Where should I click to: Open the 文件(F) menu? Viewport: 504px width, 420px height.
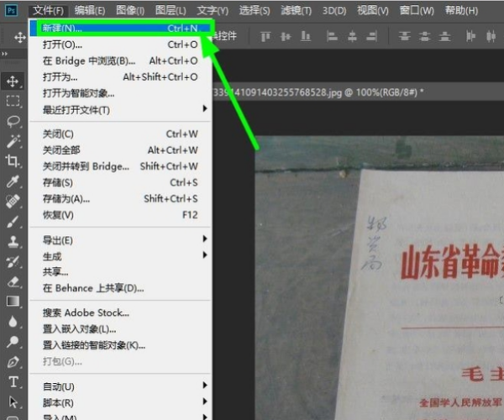coord(48,11)
